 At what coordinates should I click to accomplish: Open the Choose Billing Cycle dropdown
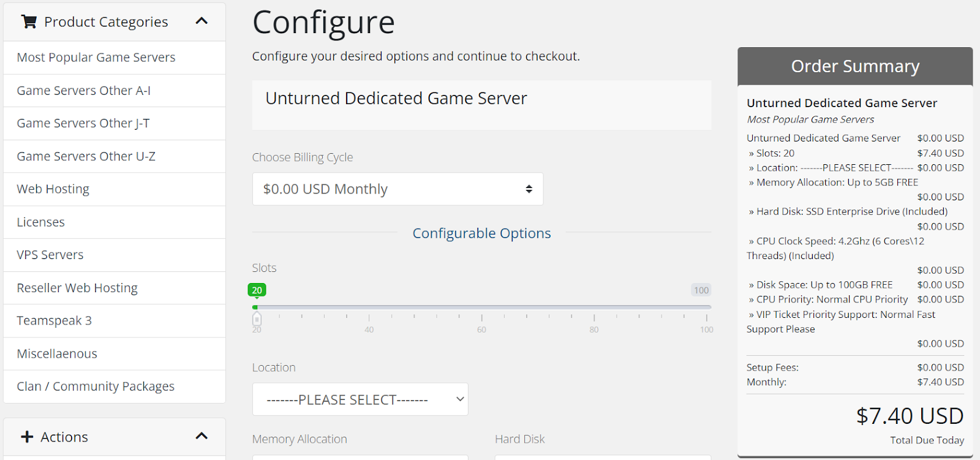[x=398, y=189]
